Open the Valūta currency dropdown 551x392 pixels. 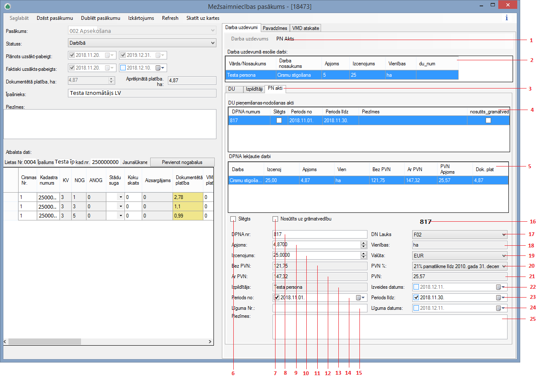click(504, 255)
